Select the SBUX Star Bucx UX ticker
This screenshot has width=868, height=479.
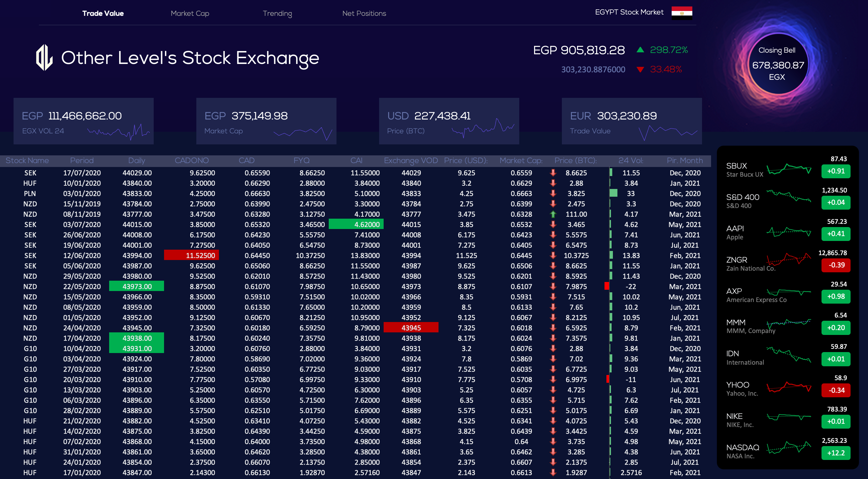[745, 170]
